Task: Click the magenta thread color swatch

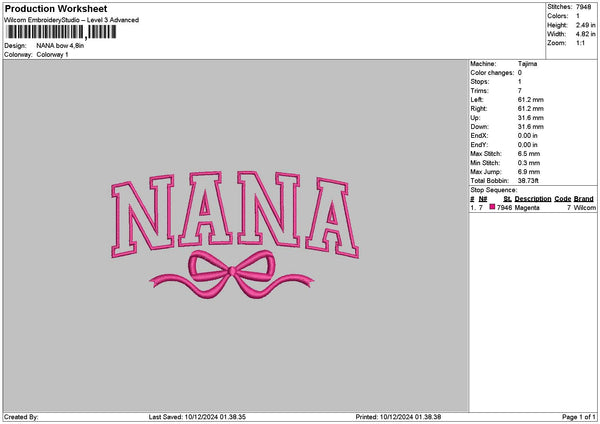Action: coord(492,207)
